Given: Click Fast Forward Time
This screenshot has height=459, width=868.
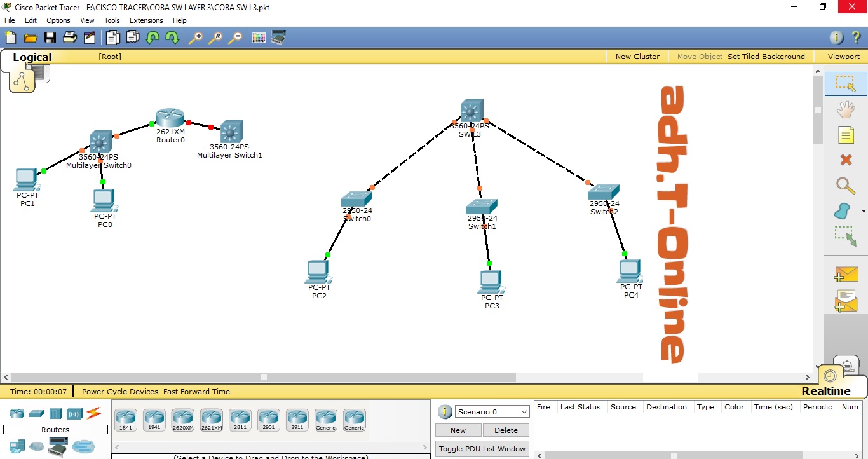Looking at the screenshot, I should tap(196, 392).
